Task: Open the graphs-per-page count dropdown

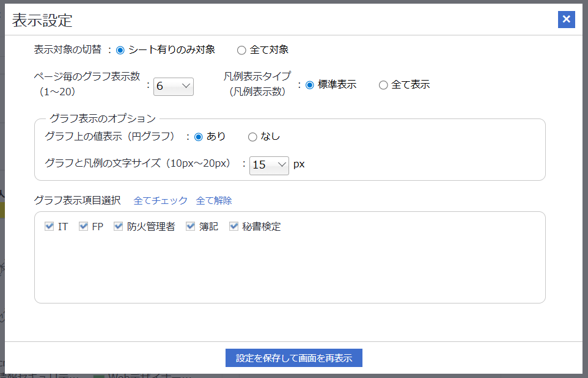Action: 173,86
